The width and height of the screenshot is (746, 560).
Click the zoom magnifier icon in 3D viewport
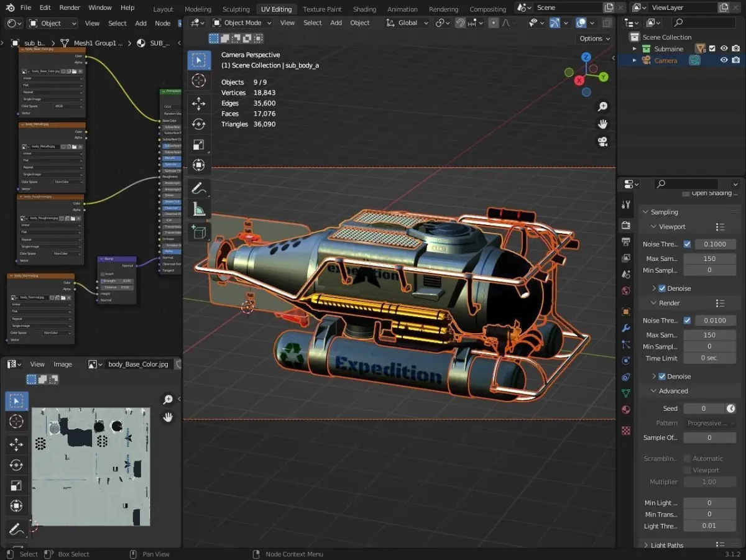(602, 107)
